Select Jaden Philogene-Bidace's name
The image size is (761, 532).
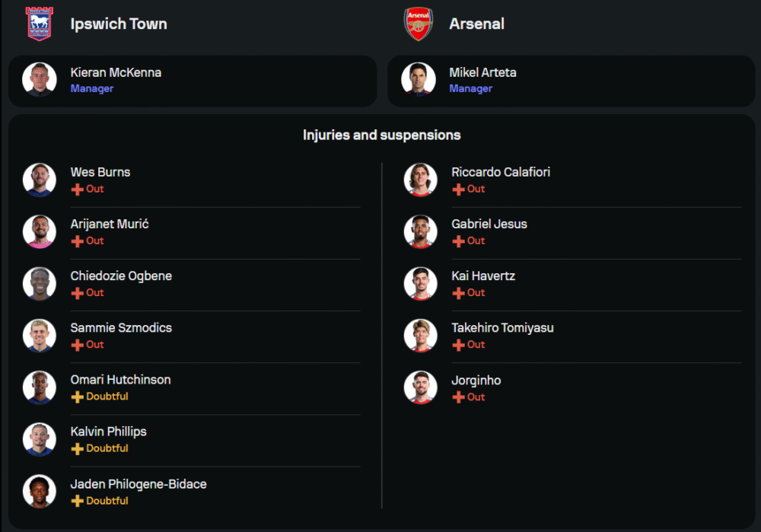(139, 484)
